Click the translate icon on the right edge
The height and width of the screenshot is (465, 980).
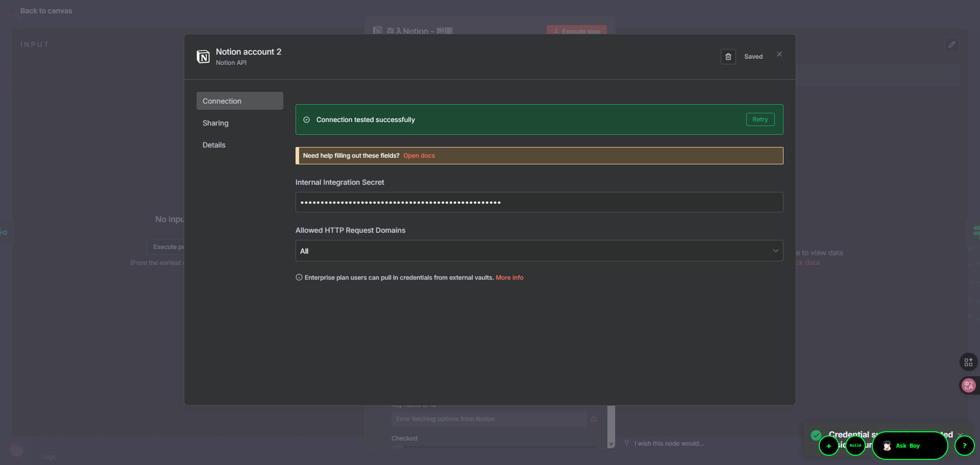click(x=968, y=385)
